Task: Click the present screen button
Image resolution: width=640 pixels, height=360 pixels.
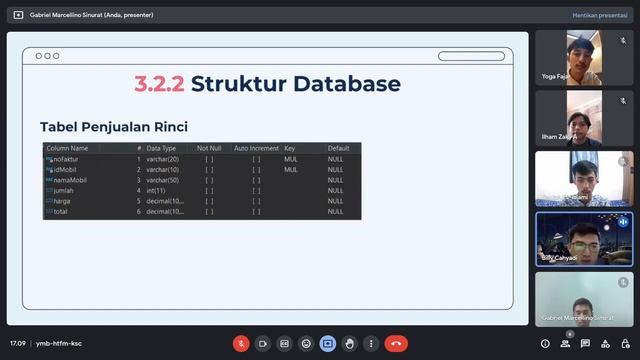Action: pos(328,344)
